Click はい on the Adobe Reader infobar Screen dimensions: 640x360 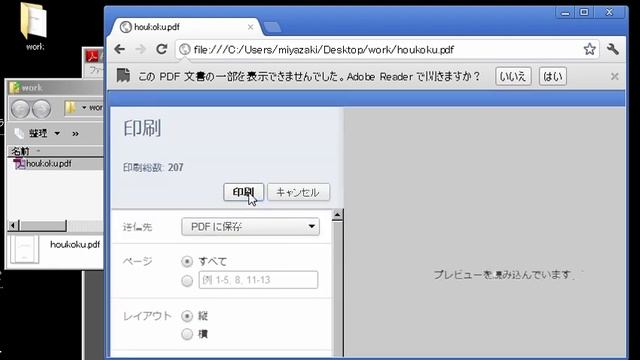pos(553,76)
